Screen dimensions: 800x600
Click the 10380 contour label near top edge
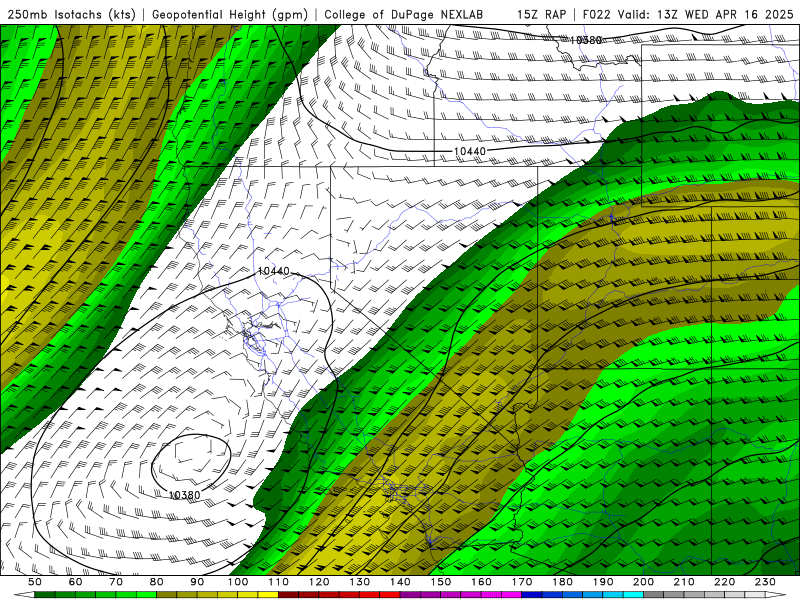point(586,40)
